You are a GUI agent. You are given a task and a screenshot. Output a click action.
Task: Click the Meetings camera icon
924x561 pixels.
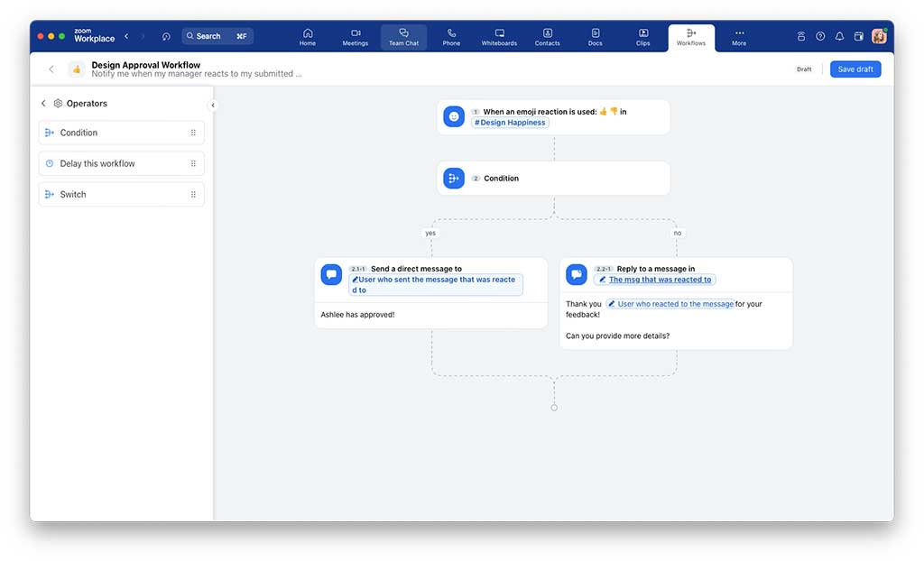tap(356, 32)
